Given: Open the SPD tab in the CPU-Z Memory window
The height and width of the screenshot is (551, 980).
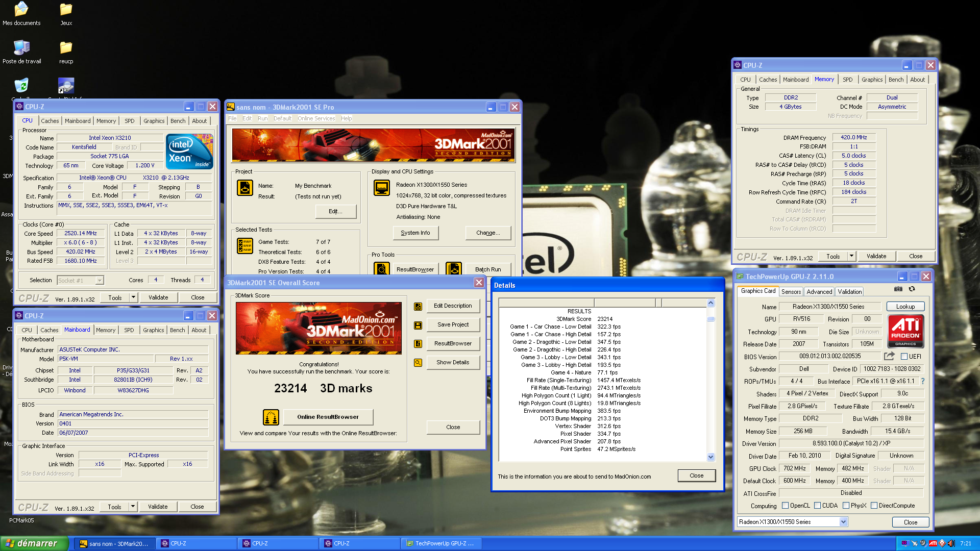Looking at the screenshot, I should (x=847, y=80).
